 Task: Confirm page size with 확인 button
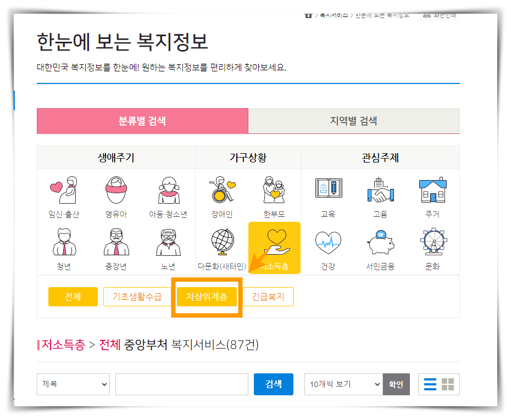click(x=396, y=384)
